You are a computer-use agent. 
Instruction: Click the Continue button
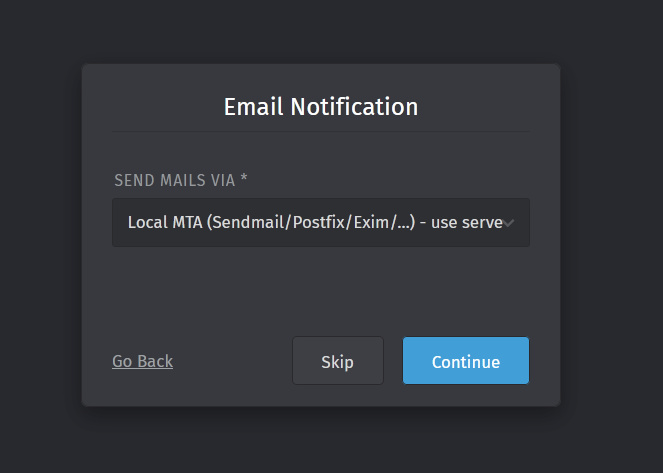pyautogui.click(x=465, y=361)
